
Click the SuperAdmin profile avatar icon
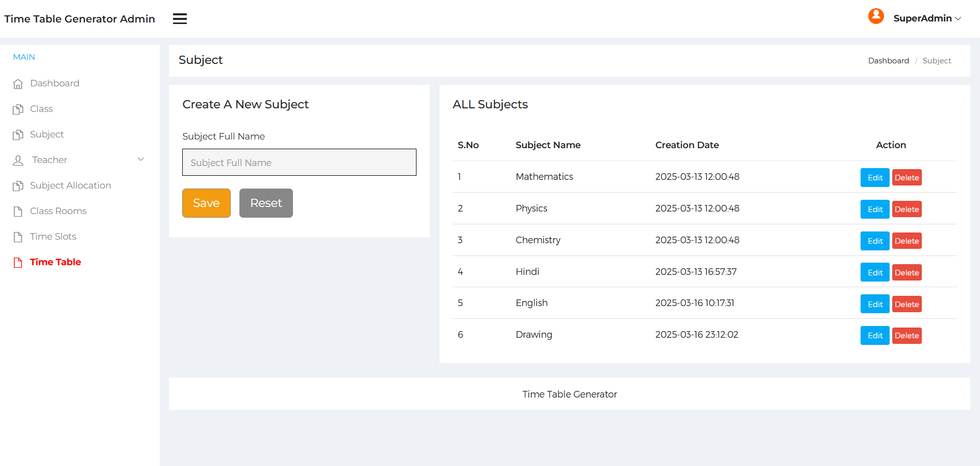876,16
